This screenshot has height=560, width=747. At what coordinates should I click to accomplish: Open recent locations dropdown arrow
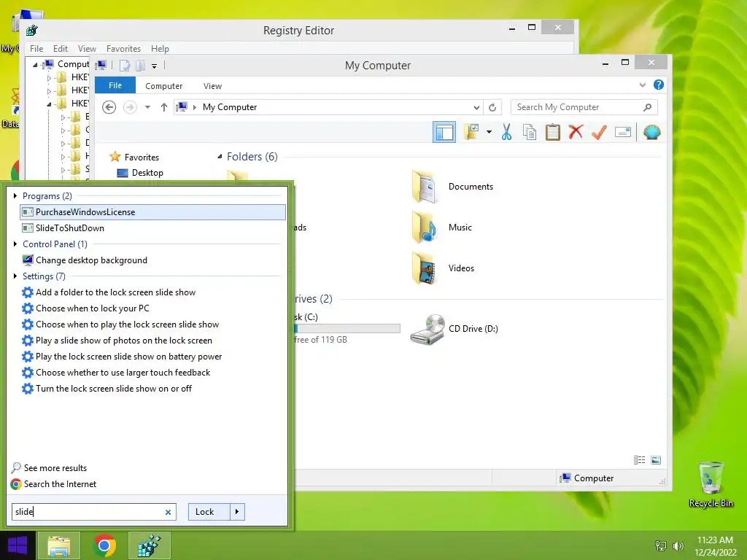(147, 107)
